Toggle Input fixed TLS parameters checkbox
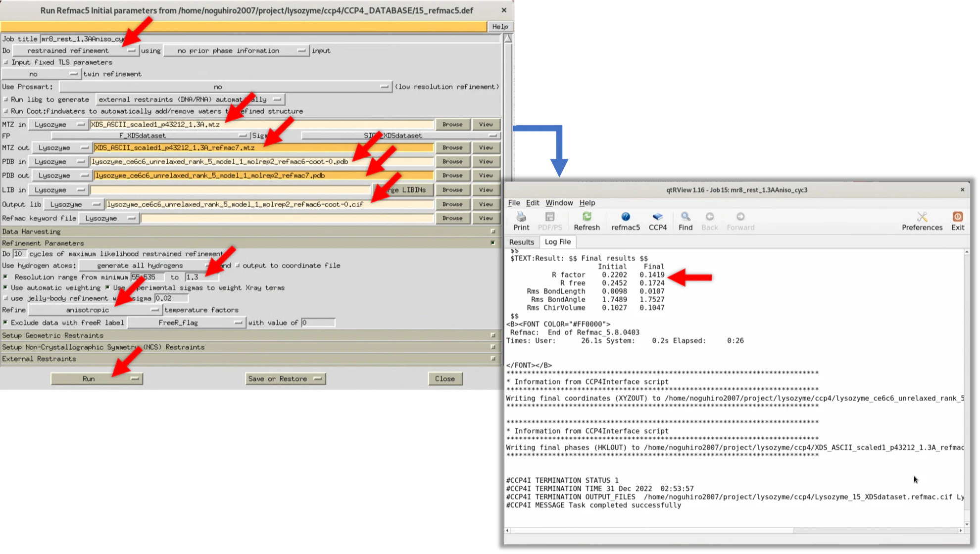The image size is (980, 554). [6, 62]
